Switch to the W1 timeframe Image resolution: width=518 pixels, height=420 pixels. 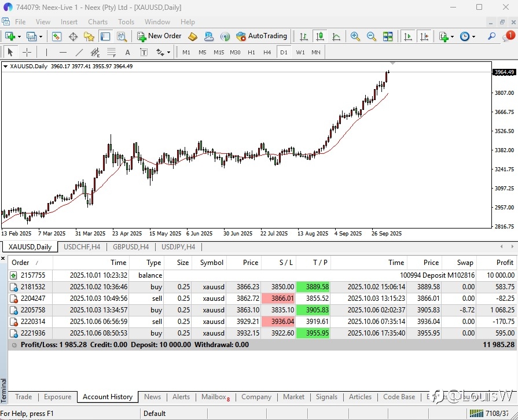tap(300, 52)
